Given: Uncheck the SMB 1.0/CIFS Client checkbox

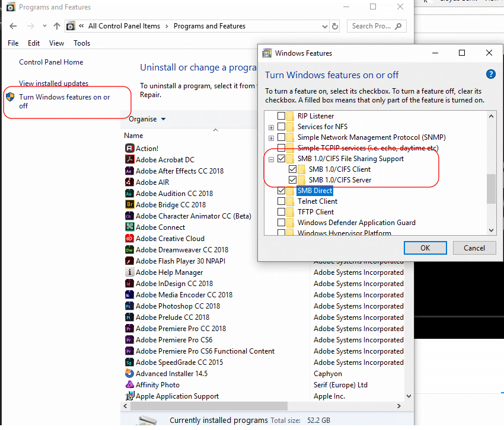Looking at the screenshot, I should click(292, 169).
